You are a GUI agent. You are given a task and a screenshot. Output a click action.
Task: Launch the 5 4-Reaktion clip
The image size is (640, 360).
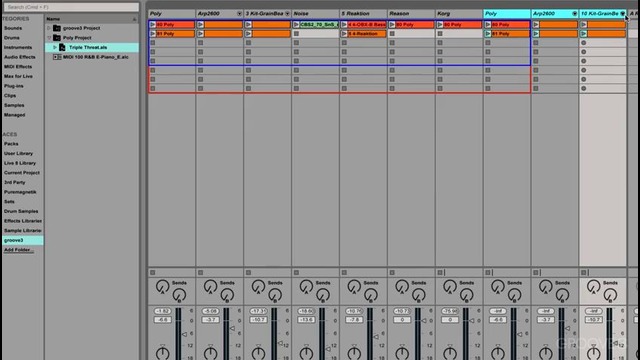click(344, 34)
